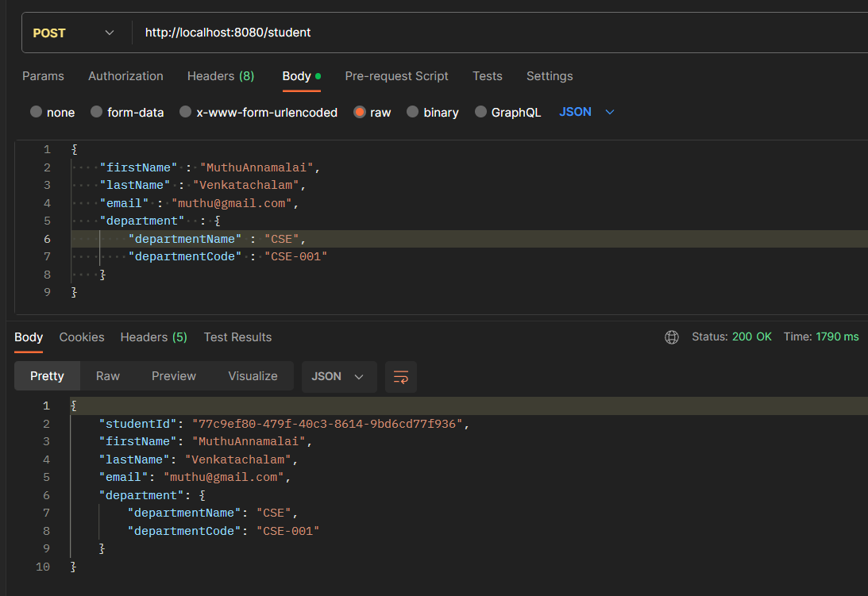Screen dimensions: 868x596
Task: Click the 1790 ms response time
Action: (x=837, y=336)
